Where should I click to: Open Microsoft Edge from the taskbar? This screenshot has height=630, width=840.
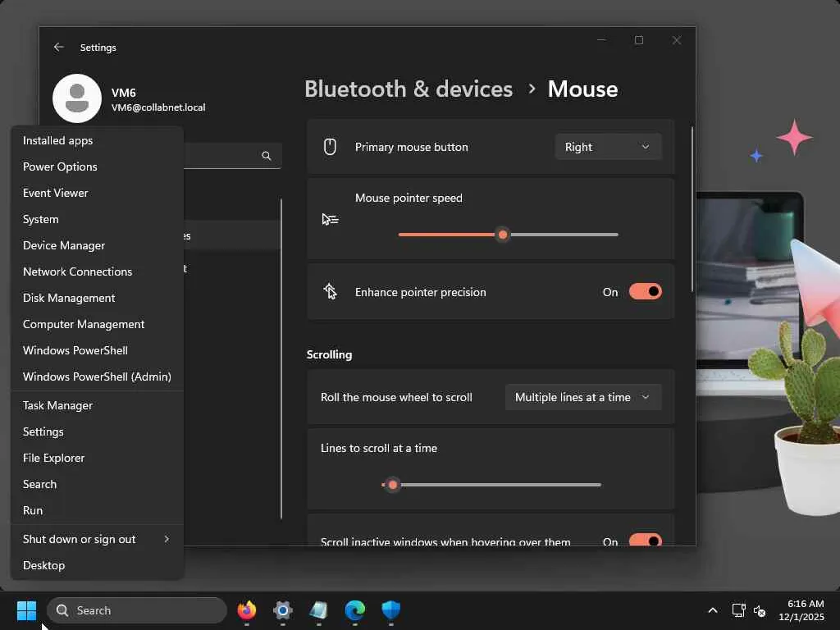click(354, 610)
